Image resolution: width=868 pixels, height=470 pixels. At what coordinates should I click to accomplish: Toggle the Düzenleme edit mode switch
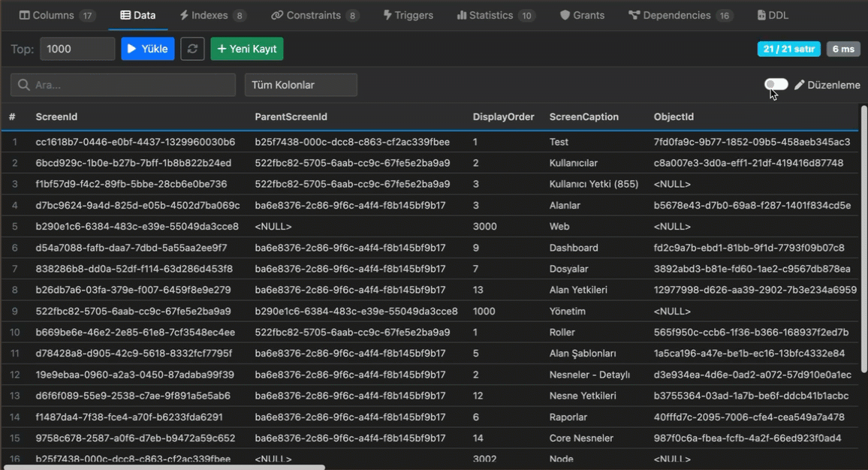point(776,85)
